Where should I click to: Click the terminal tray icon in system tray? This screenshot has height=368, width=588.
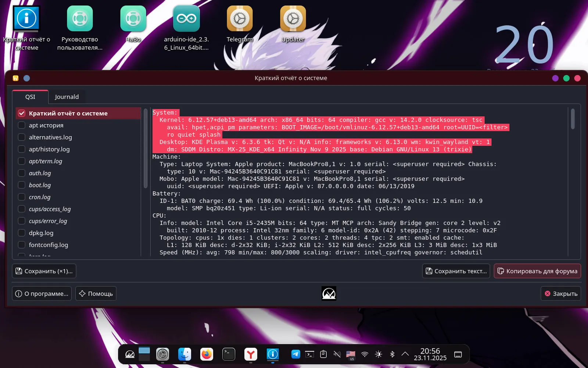pos(310,354)
